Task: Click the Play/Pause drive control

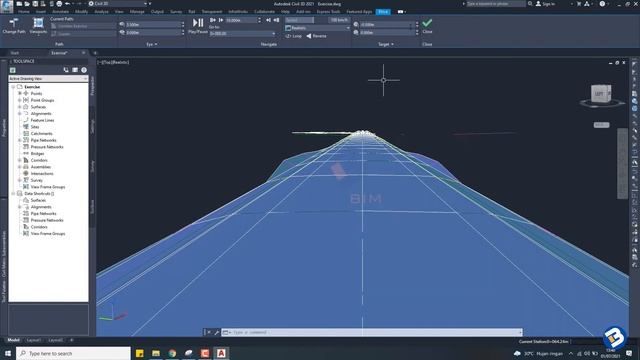Action: pyautogui.click(x=198, y=25)
